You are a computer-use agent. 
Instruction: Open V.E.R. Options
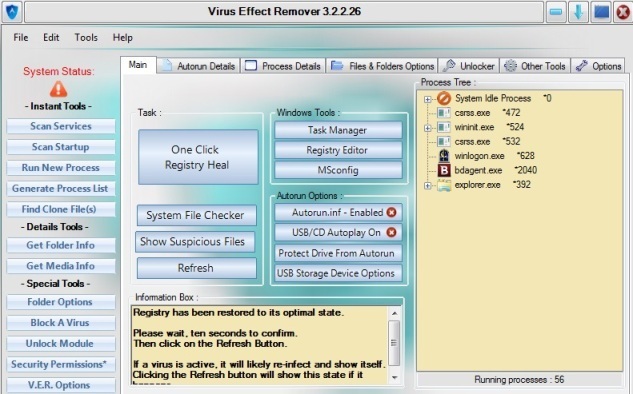[x=61, y=385]
